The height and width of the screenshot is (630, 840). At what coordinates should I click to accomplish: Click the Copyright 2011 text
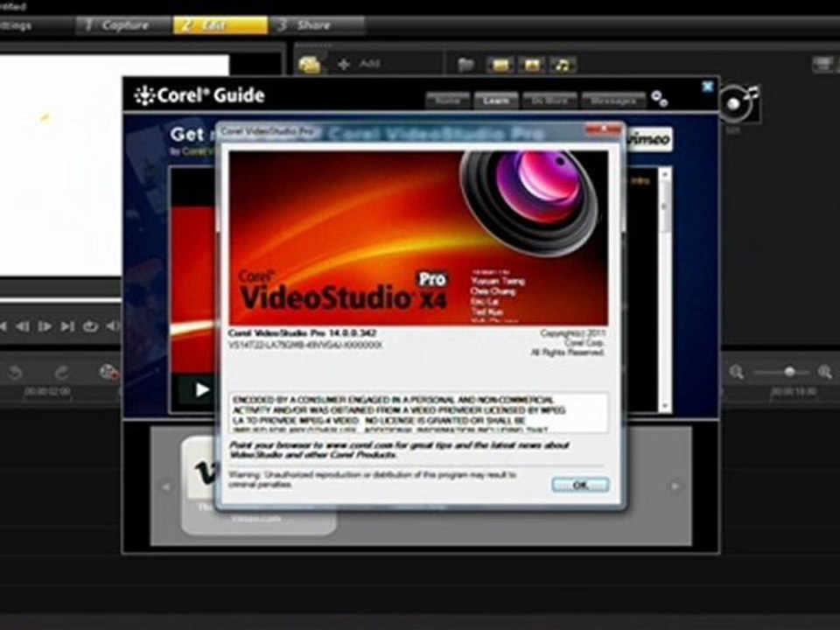pyautogui.click(x=572, y=333)
